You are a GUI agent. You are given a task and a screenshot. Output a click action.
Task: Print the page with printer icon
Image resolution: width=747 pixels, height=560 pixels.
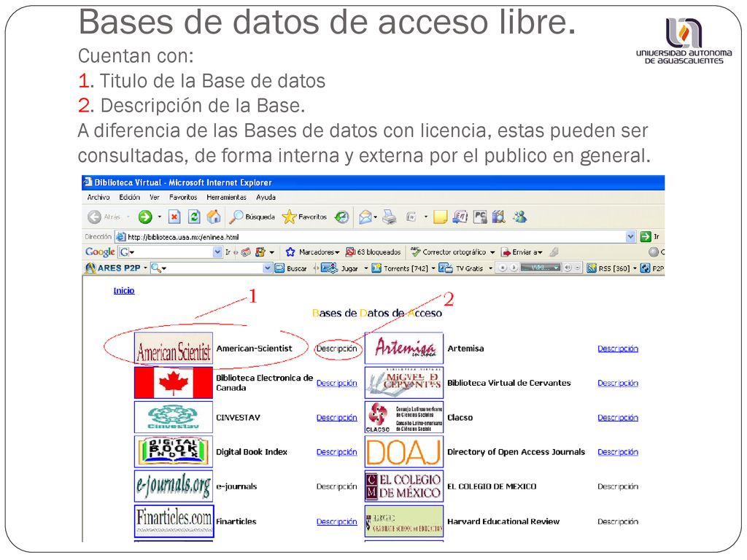[x=390, y=217]
